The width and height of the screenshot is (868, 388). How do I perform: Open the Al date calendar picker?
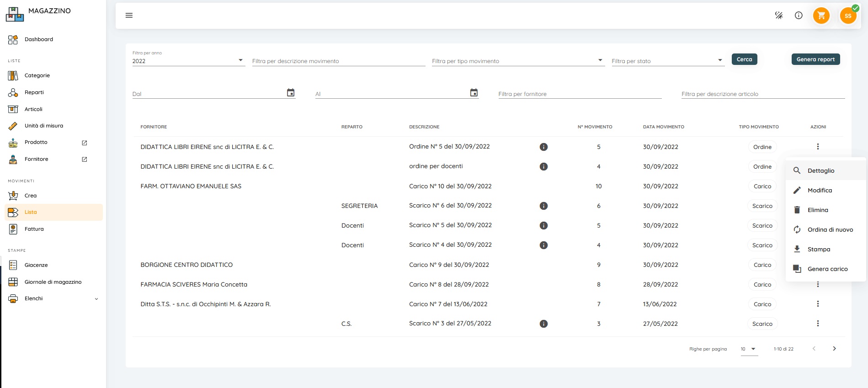point(474,93)
